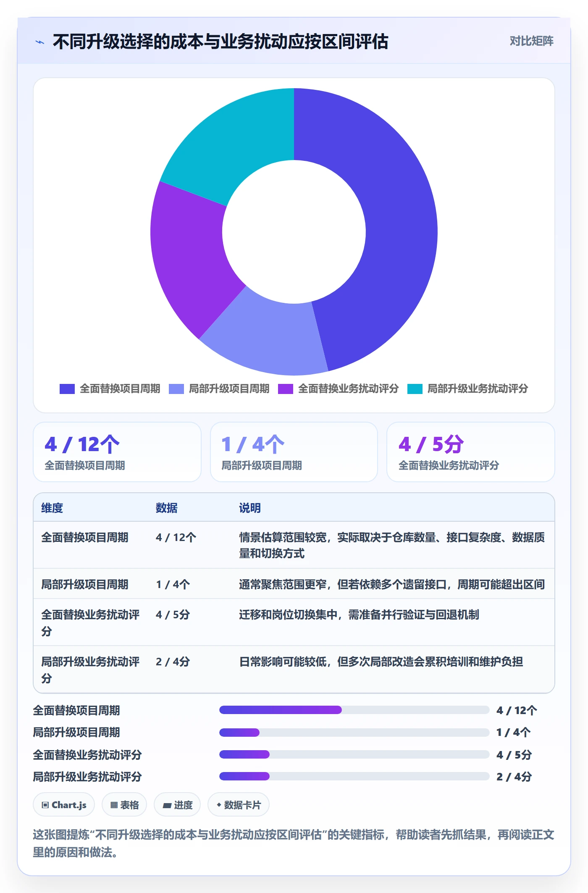Click the 局部升级业务扰动评分 legend label
Viewport: 588px width, 893px height.
(478, 389)
